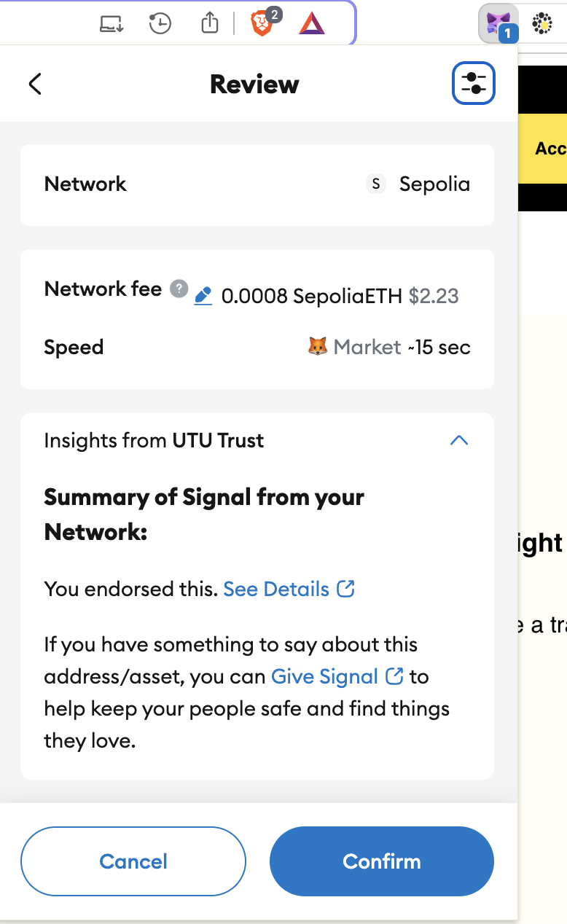Image resolution: width=567 pixels, height=924 pixels.
Task: Click the external link icon after See Details
Action: pyautogui.click(x=346, y=589)
